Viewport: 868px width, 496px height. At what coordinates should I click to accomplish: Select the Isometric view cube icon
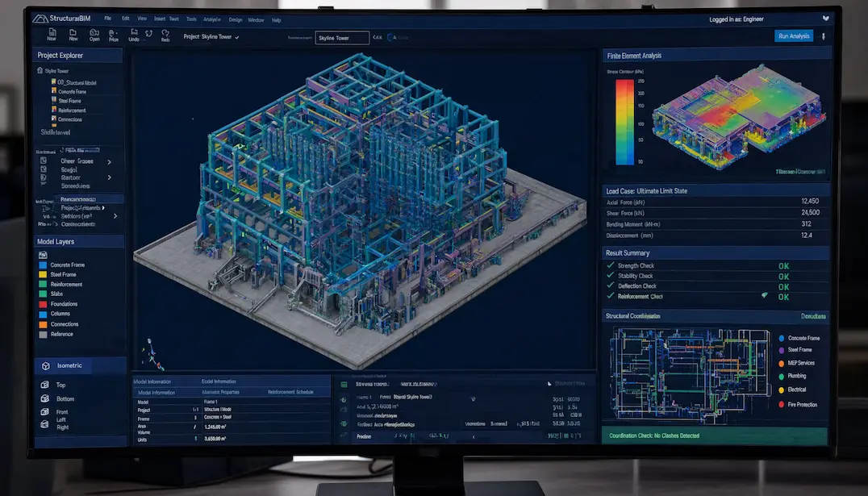click(x=46, y=366)
